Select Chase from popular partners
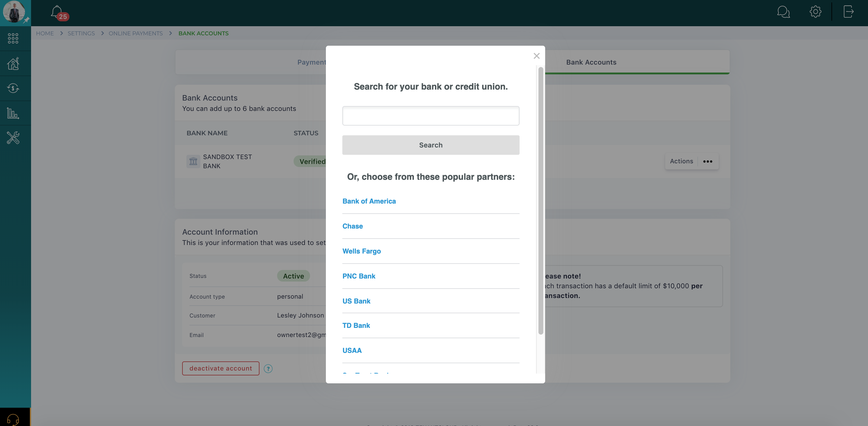Screen dimensions: 868x426 [352, 226]
